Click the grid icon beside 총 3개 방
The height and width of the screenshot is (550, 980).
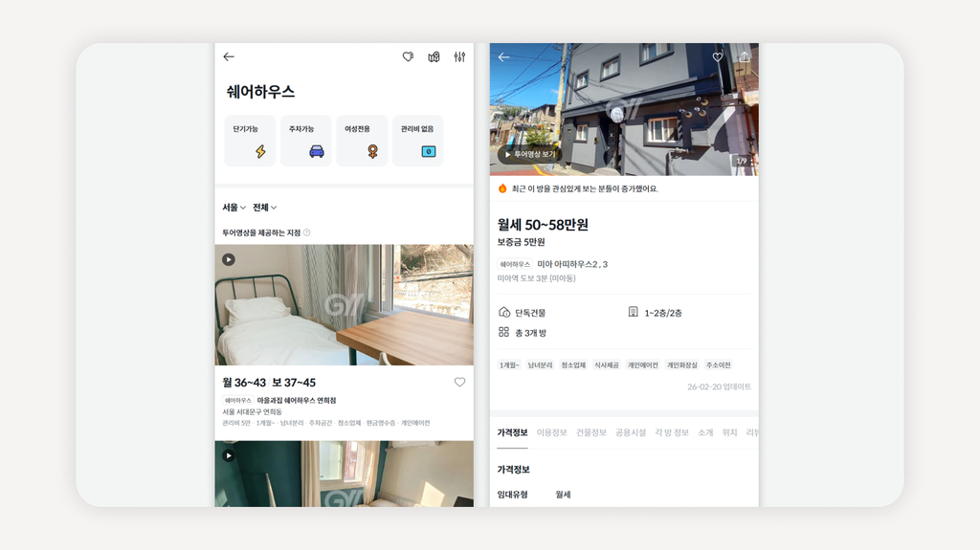coord(503,333)
